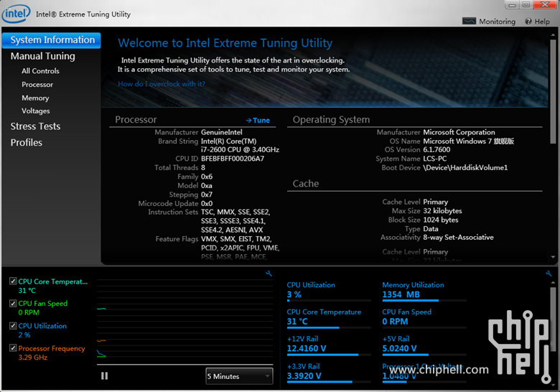Click 'How do I overclock with it?' link
This screenshot has width=560, height=392.
pos(162,84)
